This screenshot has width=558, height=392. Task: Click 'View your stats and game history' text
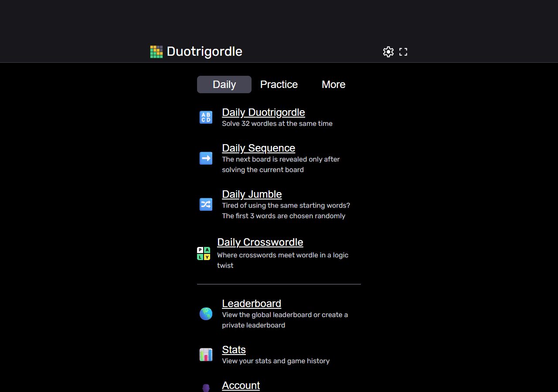pyautogui.click(x=276, y=361)
